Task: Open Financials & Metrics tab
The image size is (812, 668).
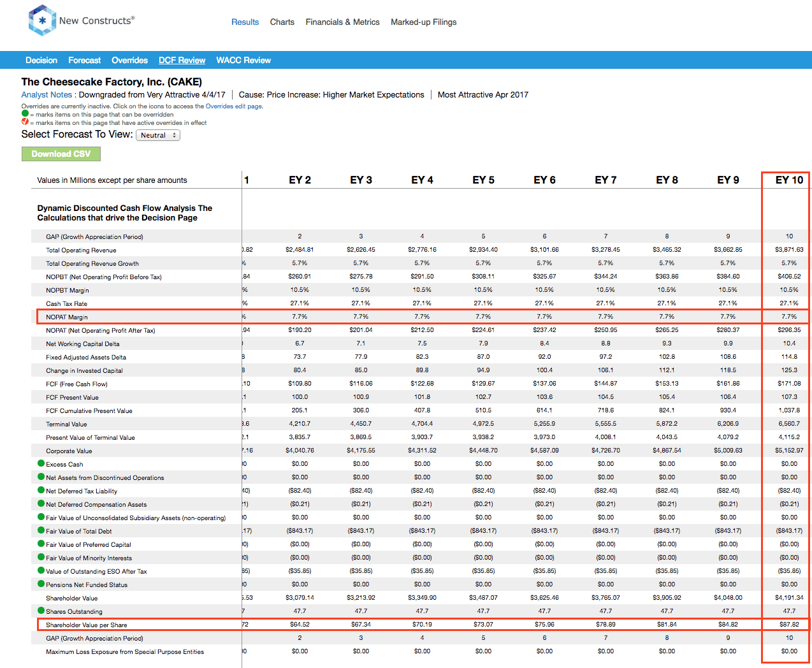Action: [x=342, y=22]
